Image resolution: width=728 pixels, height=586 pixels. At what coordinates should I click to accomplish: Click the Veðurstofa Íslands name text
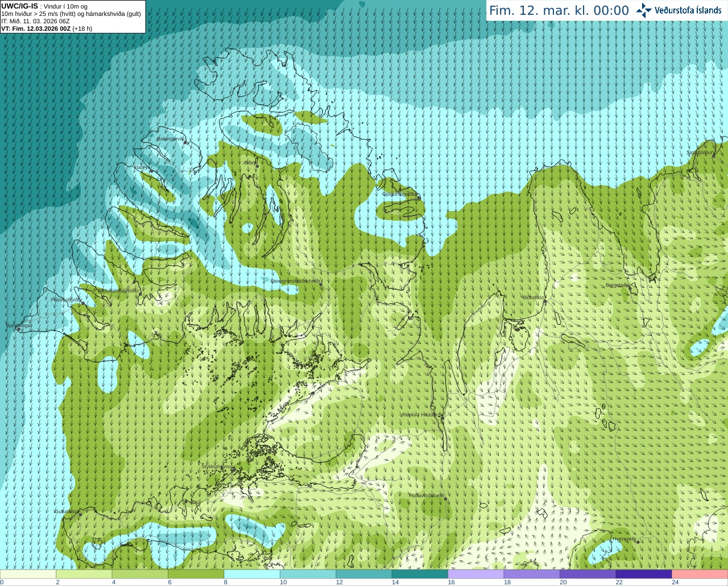point(688,10)
